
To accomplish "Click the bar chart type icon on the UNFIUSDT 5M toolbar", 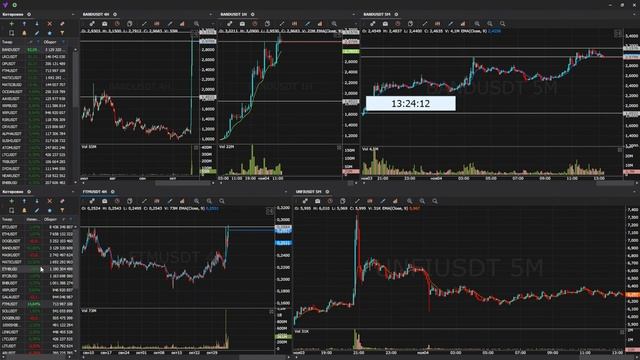I will pyautogui.click(x=395, y=201).
